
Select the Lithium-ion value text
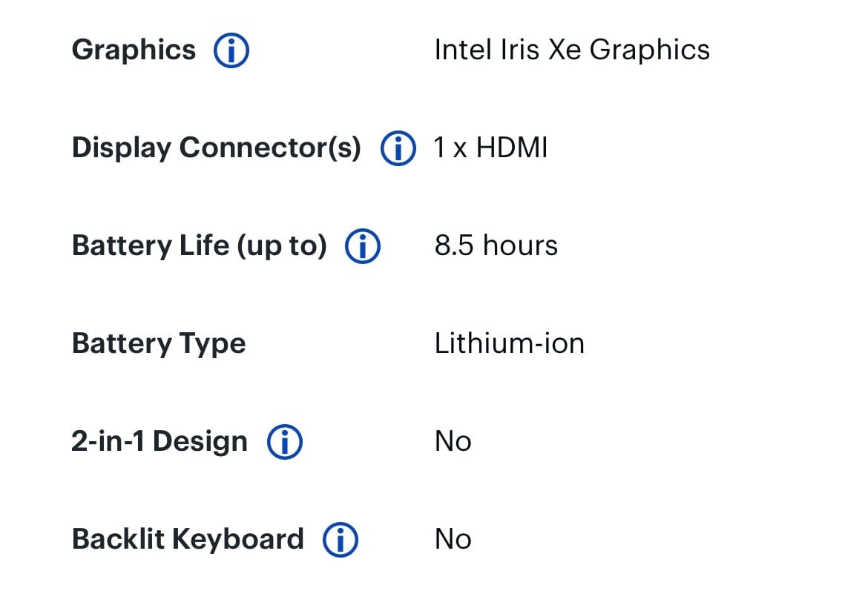[509, 344]
